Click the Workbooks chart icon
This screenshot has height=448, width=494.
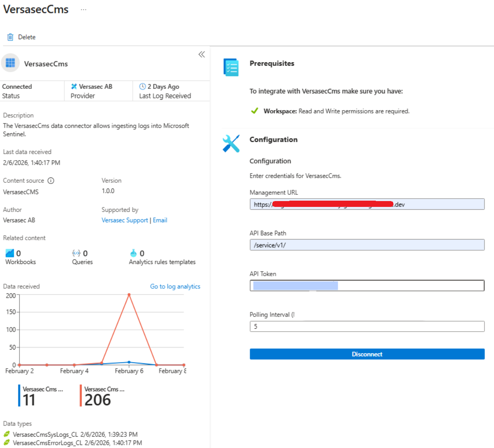(10, 253)
